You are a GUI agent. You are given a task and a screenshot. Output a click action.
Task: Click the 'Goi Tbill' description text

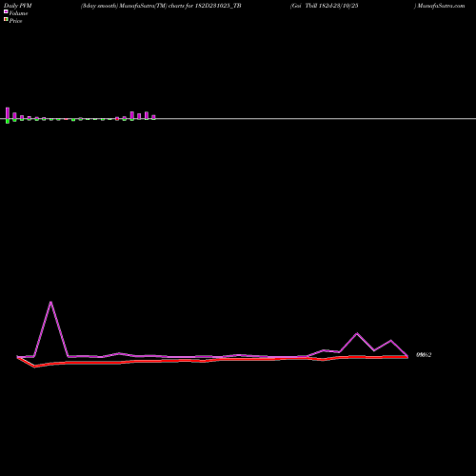pos(325,6)
